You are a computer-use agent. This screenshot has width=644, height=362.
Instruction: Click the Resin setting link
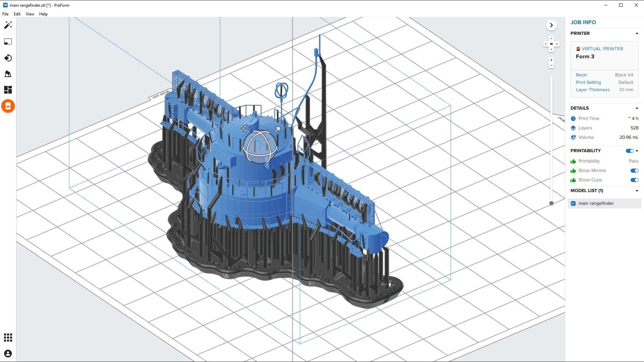581,75
